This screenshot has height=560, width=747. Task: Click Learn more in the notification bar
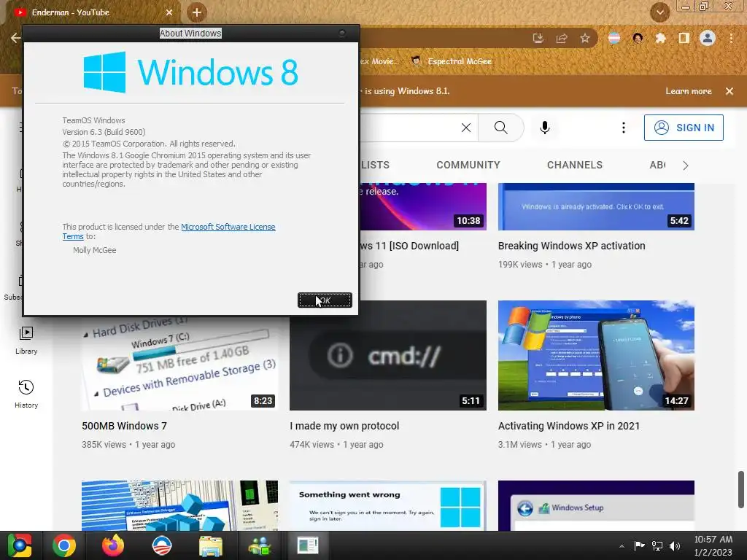tap(689, 91)
